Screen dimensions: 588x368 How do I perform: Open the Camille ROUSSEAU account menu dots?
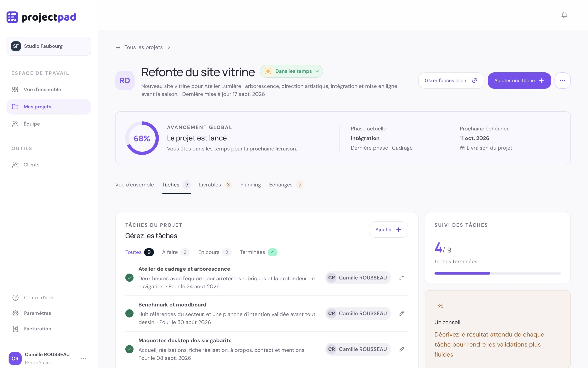83,359
